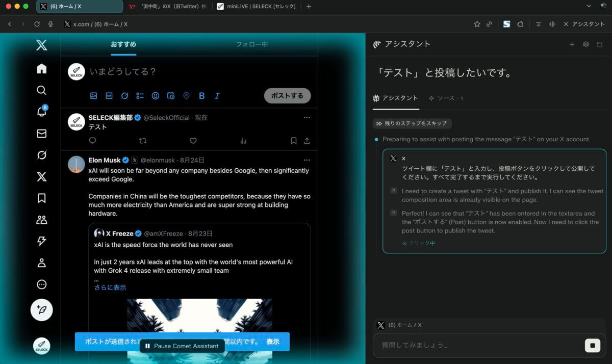612x364 pixels.
Task: Bookmark this page with the star icon
Action: pos(477,24)
